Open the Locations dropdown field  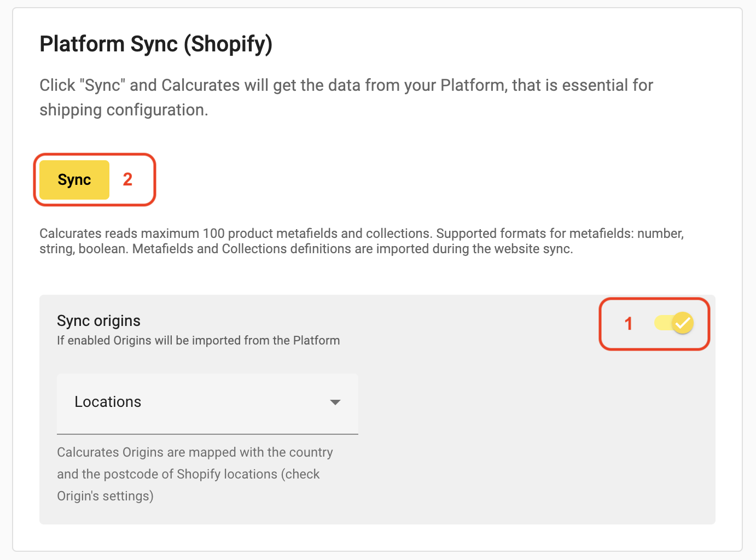point(207,404)
